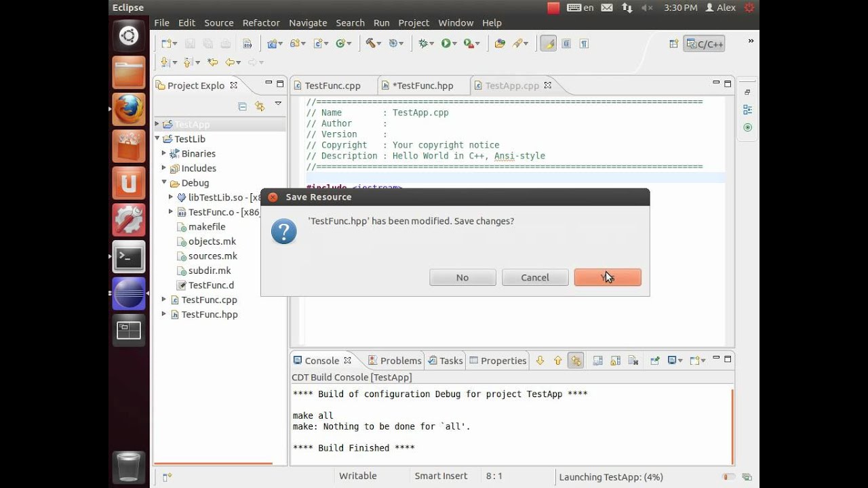The width and height of the screenshot is (868, 488).
Task: Click the Next Error down arrow in Console
Action: pyautogui.click(x=540, y=361)
